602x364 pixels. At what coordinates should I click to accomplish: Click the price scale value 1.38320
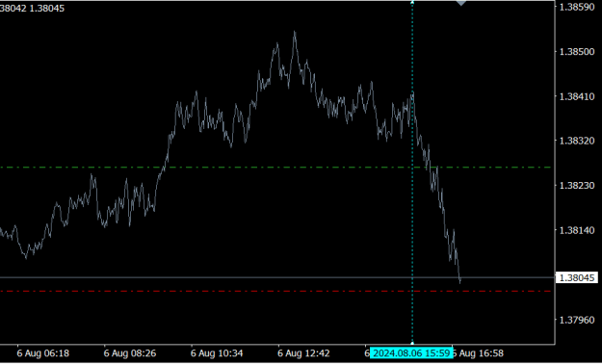577,141
